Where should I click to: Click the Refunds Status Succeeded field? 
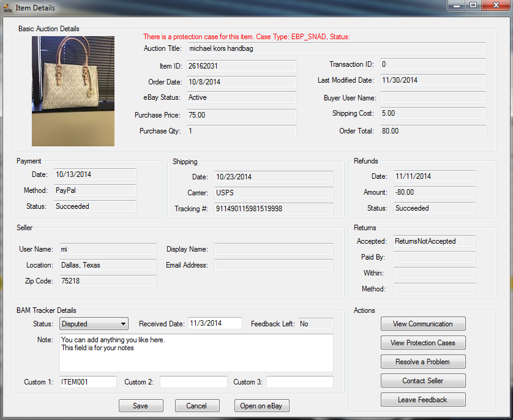click(435, 208)
